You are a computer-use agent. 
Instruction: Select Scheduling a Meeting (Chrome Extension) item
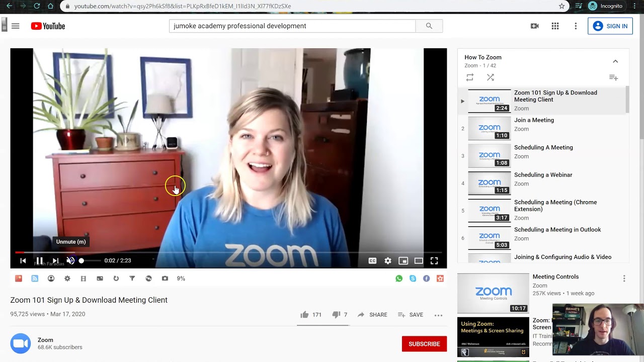pyautogui.click(x=543, y=210)
